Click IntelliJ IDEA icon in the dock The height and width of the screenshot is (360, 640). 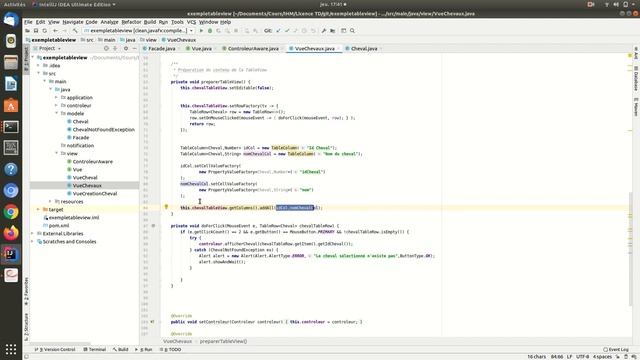11,254
